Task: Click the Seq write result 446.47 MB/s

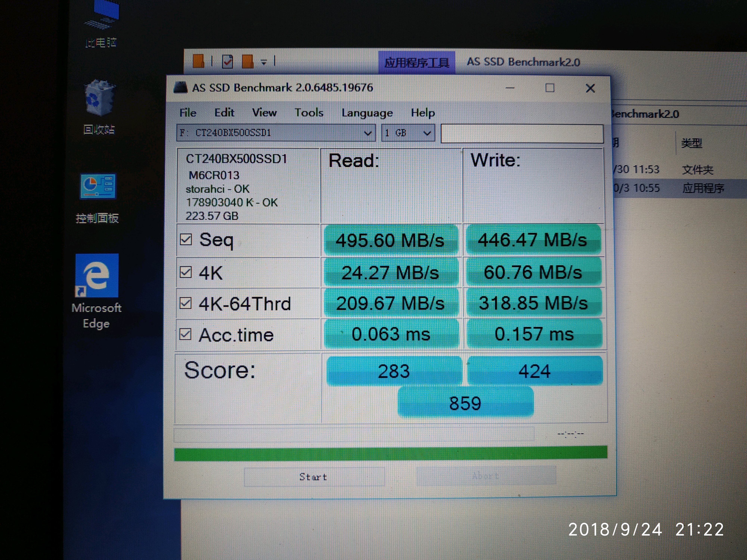Action: pyautogui.click(x=533, y=240)
